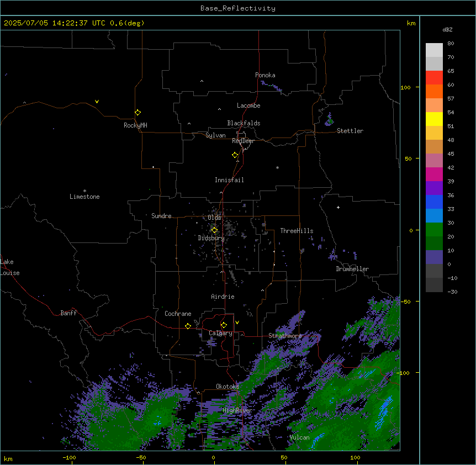
Task: Click the dBZ legend heading
Action: pos(447,30)
